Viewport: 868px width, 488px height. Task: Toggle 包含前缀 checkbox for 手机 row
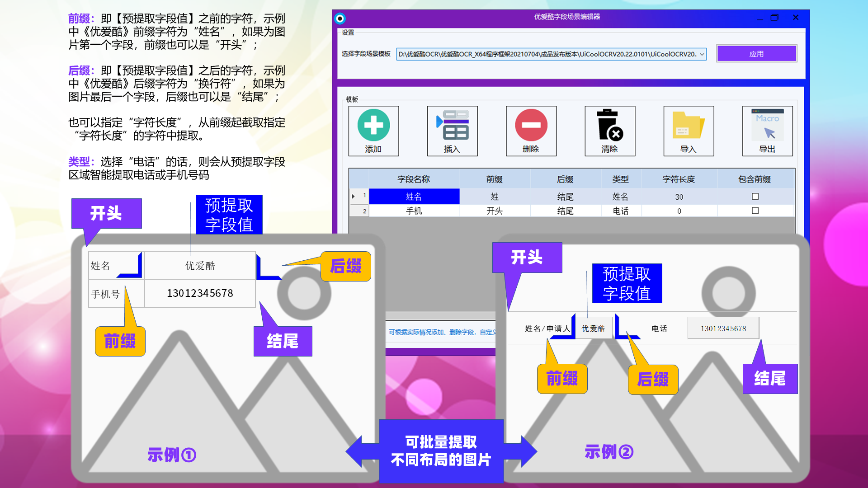tap(755, 211)
